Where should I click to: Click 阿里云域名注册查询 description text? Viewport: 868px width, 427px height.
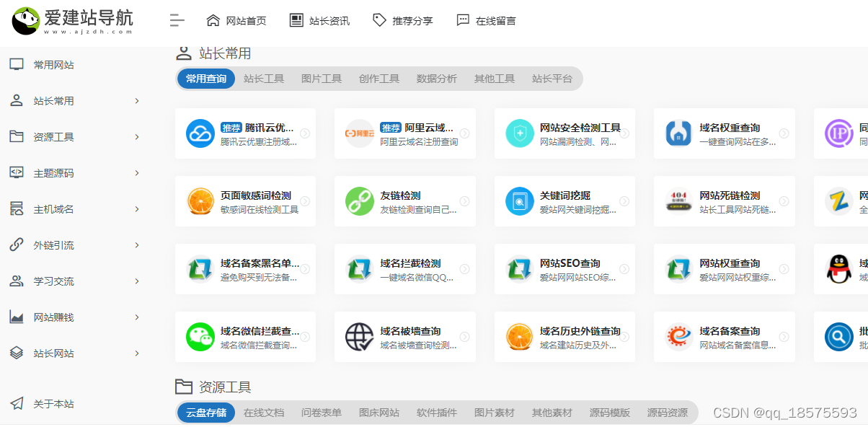419,142
